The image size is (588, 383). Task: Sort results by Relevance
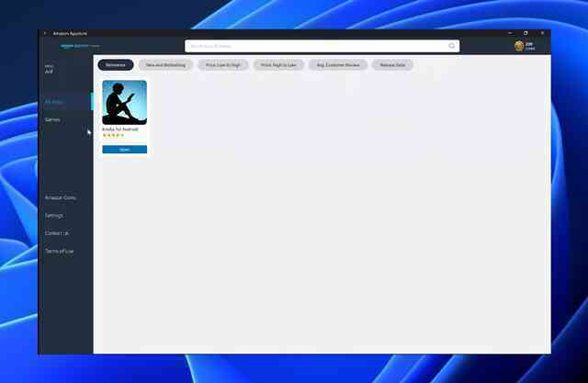(x=116, y=65)
